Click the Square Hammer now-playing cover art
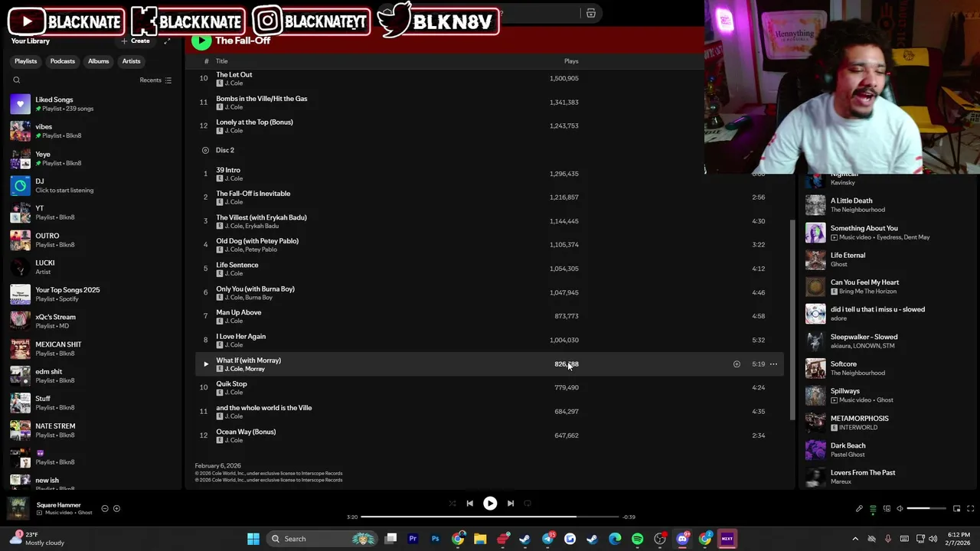 (x=18, y=508)
